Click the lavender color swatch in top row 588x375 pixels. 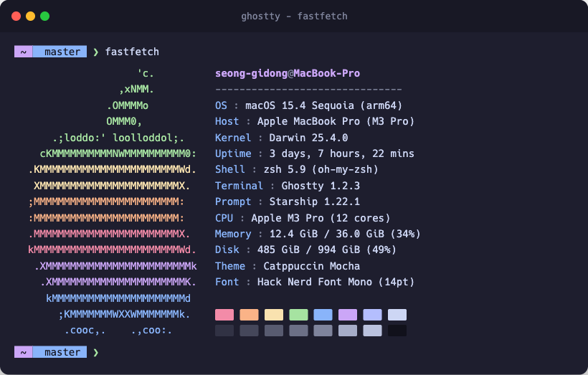pyautogui.click(x=372, y=315)
